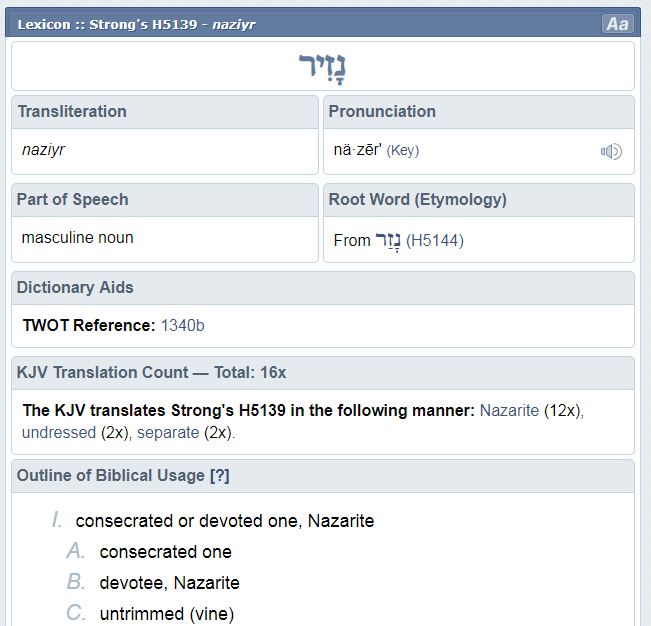Image resolution: width=651 pixels, height=626 pixels.
Task: Play the audio pronunciation speaker icon
Action: click(611, 151)
